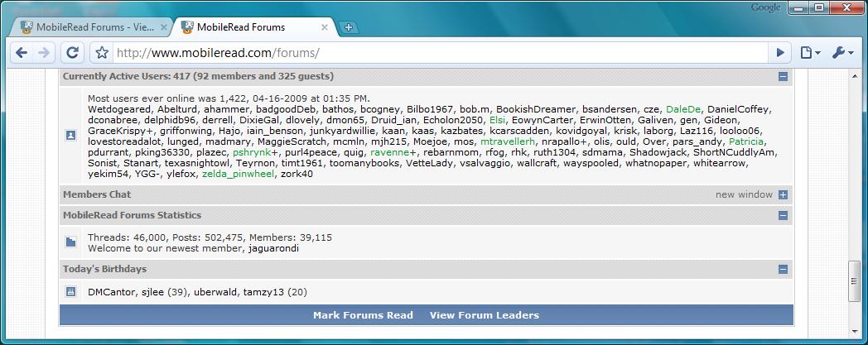The image size is (868, 345).
Task: Close the 'MobileRead Forums - Vie...' tab
Action: pyautogui.click(x=164, y=27)
